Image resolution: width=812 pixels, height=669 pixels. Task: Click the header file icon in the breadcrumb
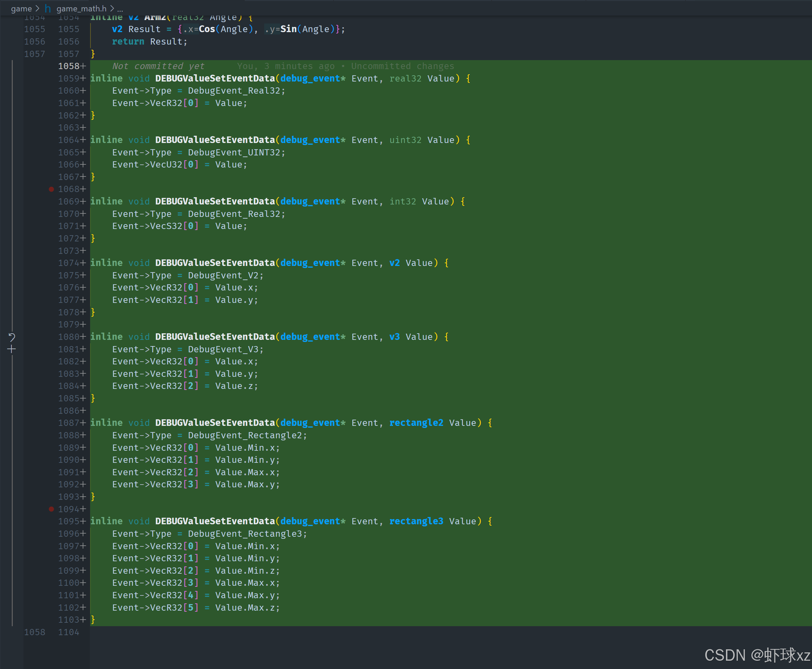(48, 9)
